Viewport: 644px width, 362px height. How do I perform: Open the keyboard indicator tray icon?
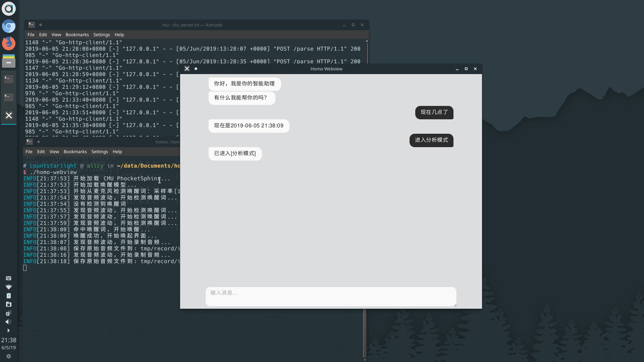click(9, 278)
